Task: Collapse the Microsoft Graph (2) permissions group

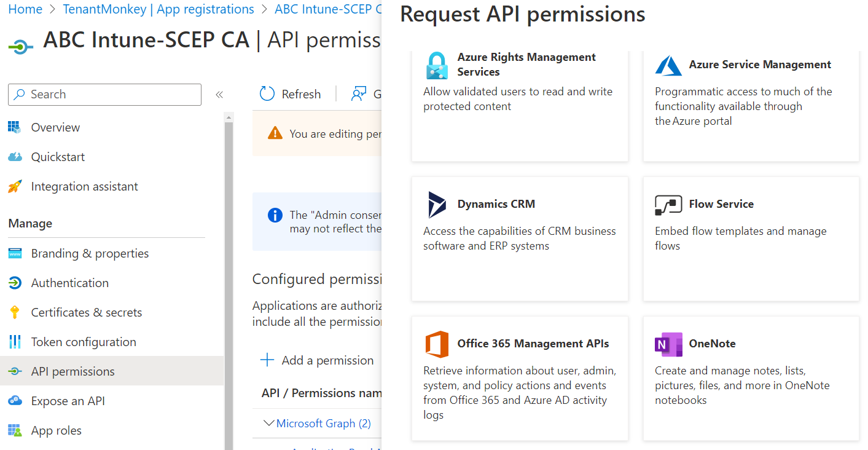Action: tap(268, 423)
